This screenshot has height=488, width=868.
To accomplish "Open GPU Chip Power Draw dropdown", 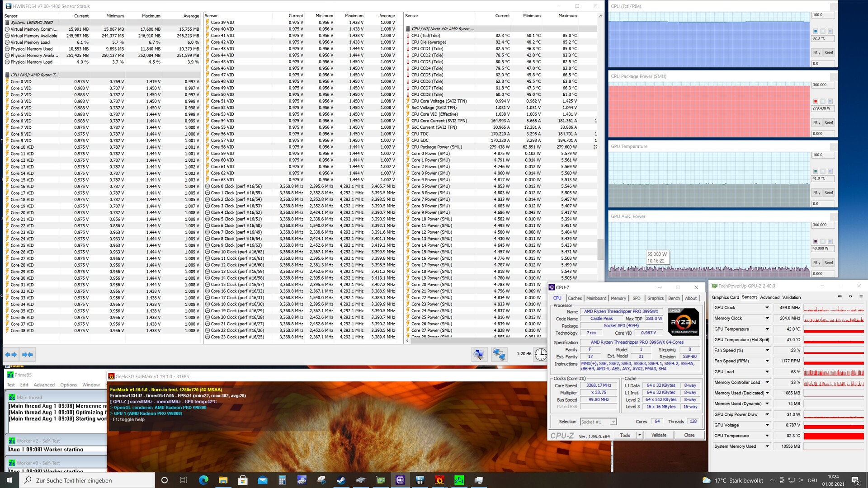I will pyautogui.click(x=767, y=414).
